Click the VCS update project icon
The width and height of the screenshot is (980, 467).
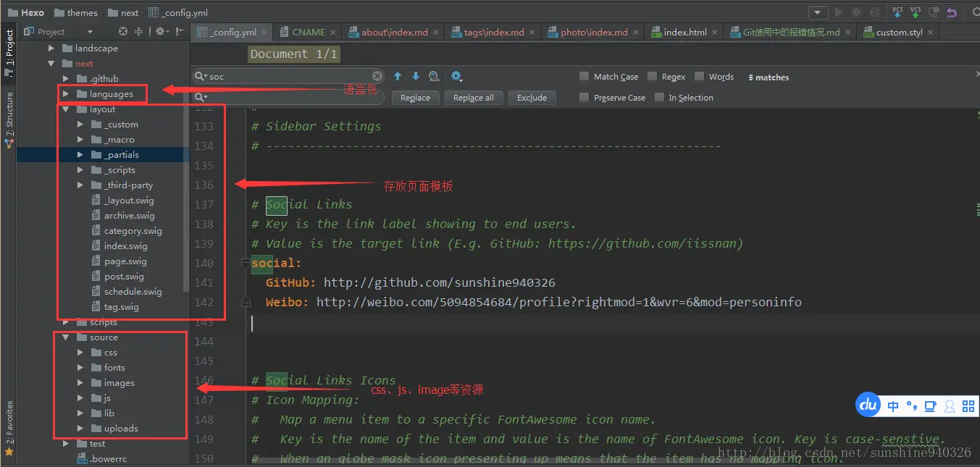click(x=898, y=12)
